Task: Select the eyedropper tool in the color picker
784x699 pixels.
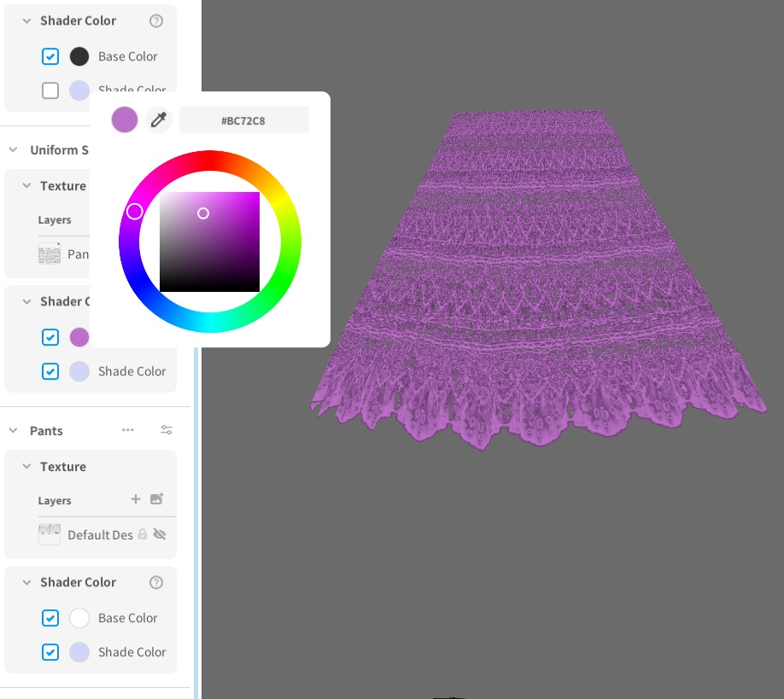Action: [x=159, y=119]
